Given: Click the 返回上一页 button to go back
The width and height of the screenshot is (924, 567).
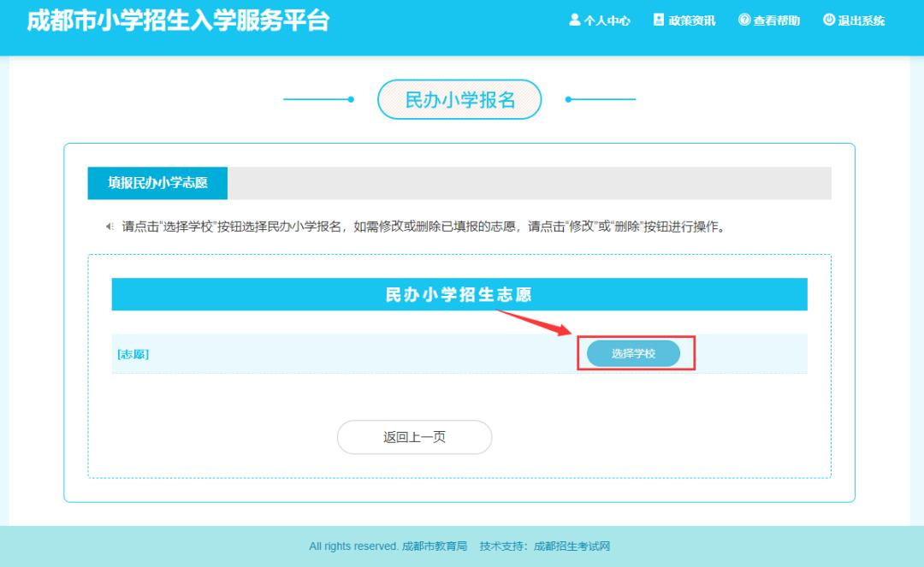Looking at the screenshot, I should [414, 437].
